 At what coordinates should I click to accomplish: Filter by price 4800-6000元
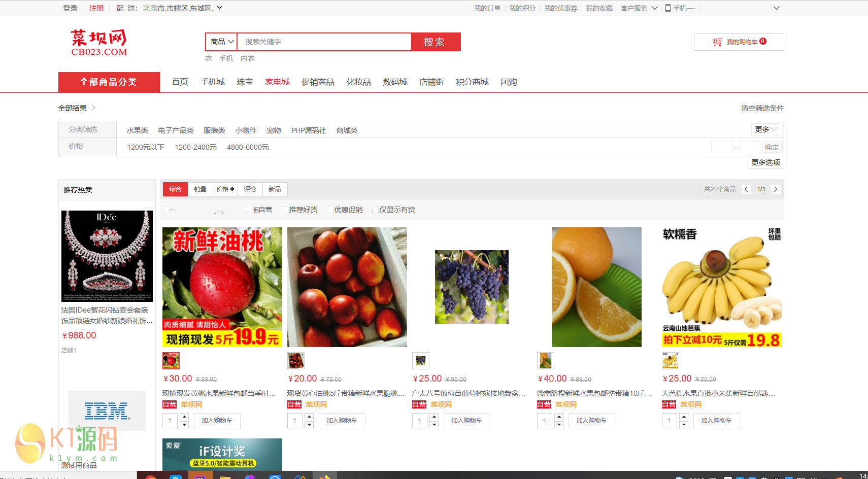248,147
